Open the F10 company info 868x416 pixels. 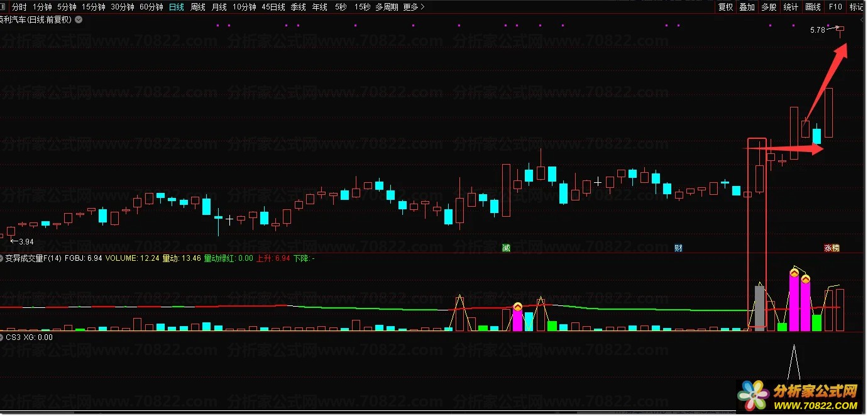pos(835,7)
